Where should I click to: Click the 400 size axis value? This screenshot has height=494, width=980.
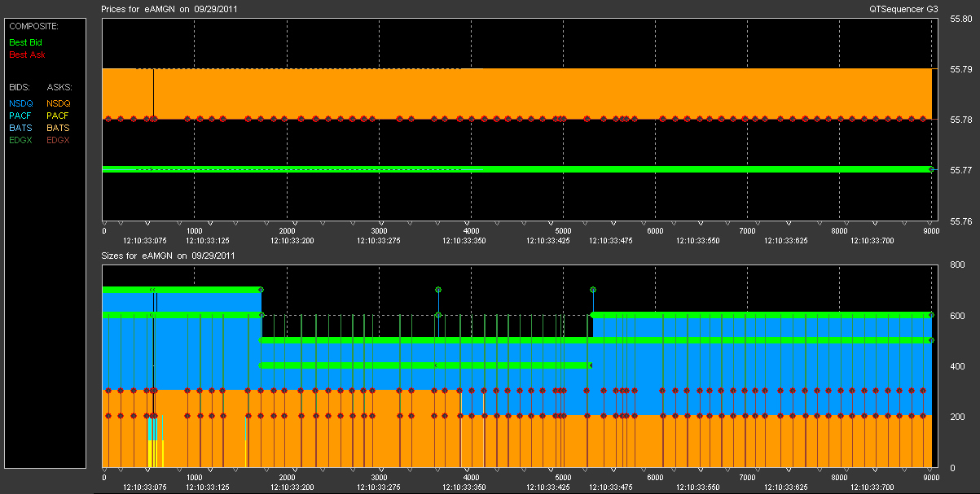pos(957,367)
